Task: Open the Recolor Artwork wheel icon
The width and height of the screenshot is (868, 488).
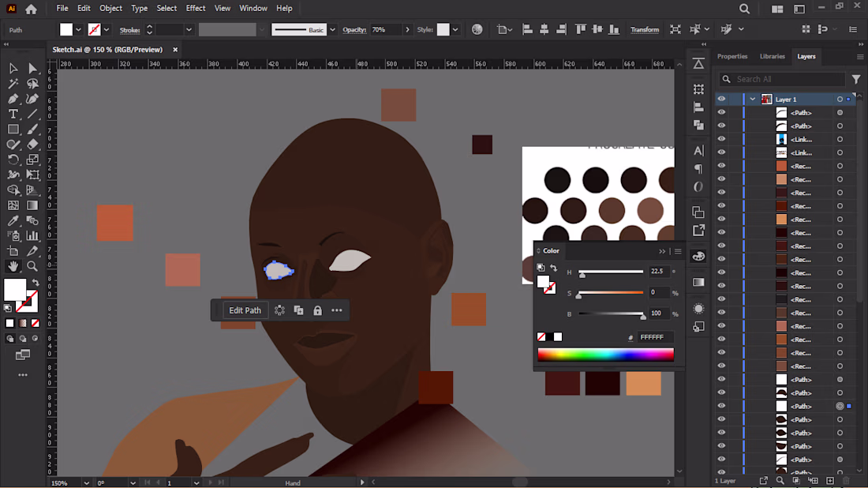Action: [x=477, y=30]
